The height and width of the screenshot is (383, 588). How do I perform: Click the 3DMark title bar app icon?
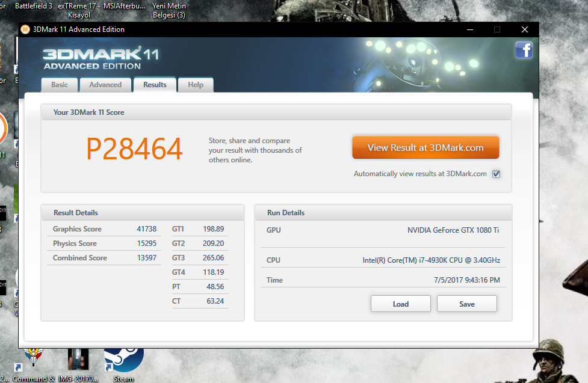coord(25,29)
